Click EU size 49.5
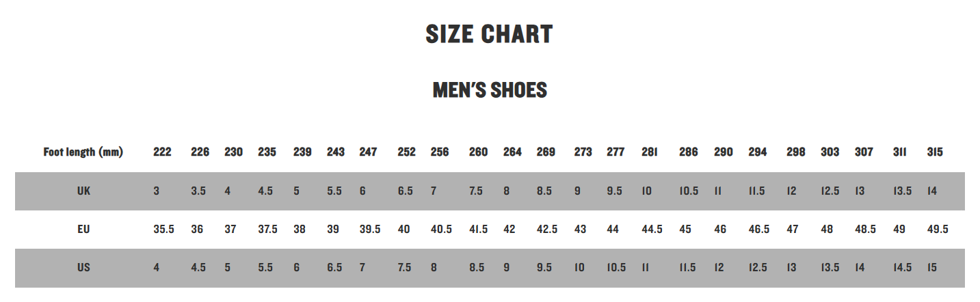The image size is (980, 302). point(938,230)
